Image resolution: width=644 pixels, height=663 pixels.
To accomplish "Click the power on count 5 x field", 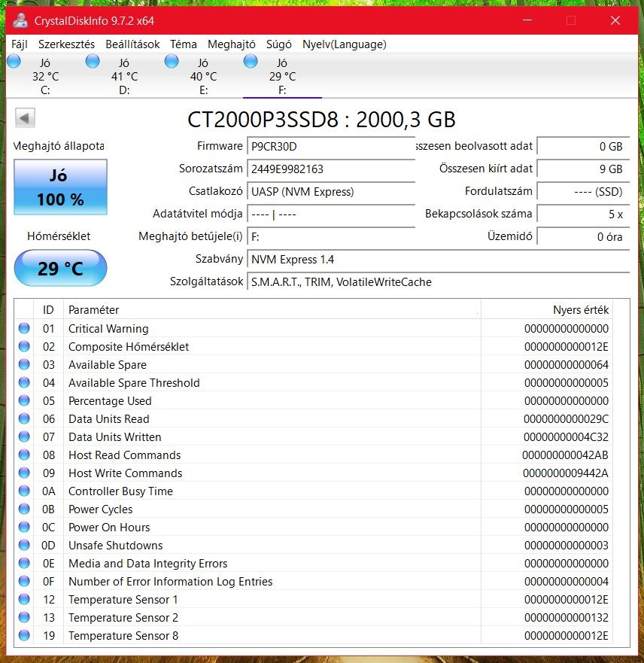I will tap(583, 214).
